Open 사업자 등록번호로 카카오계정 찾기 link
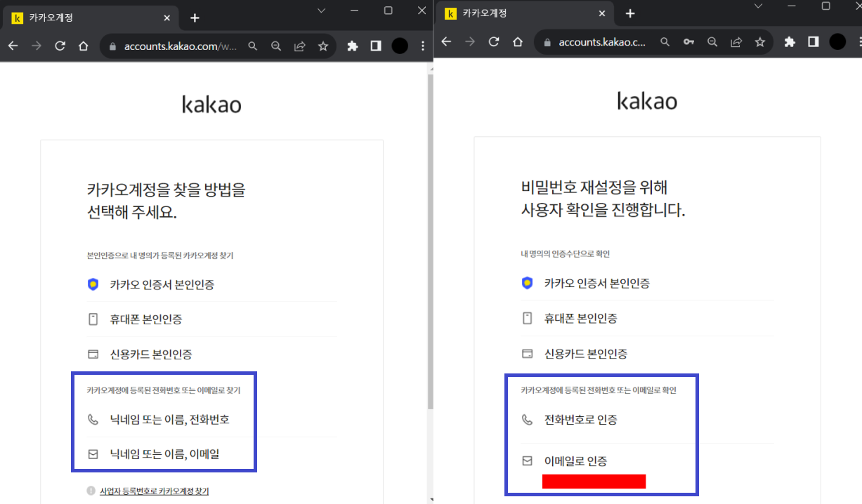This screenshot has height=504, width=862. (154, 491)
